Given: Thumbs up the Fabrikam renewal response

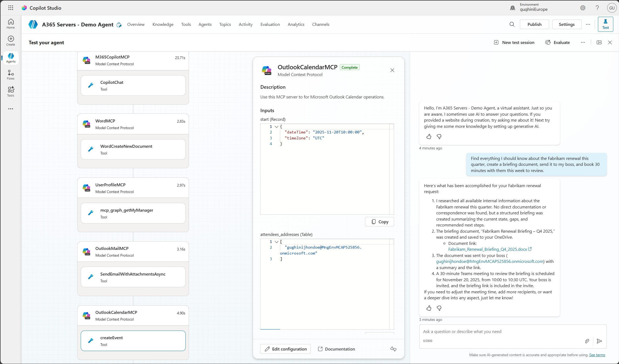Looking at the screenshot, I should 429,308.
